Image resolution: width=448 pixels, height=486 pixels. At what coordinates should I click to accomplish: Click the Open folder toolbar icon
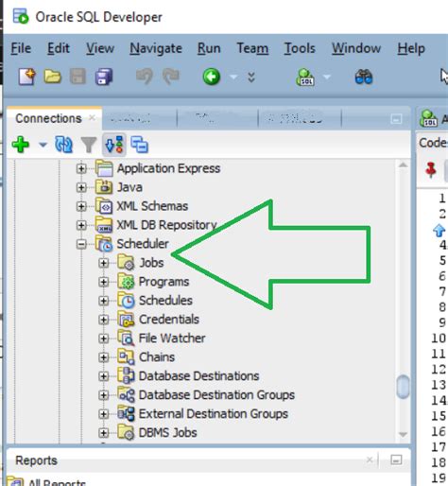[x=52, y=77]
